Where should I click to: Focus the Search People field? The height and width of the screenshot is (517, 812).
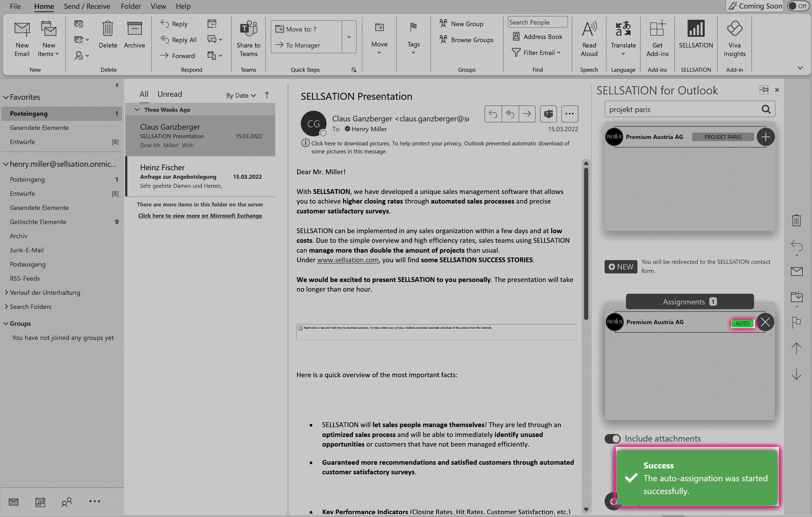538,22
